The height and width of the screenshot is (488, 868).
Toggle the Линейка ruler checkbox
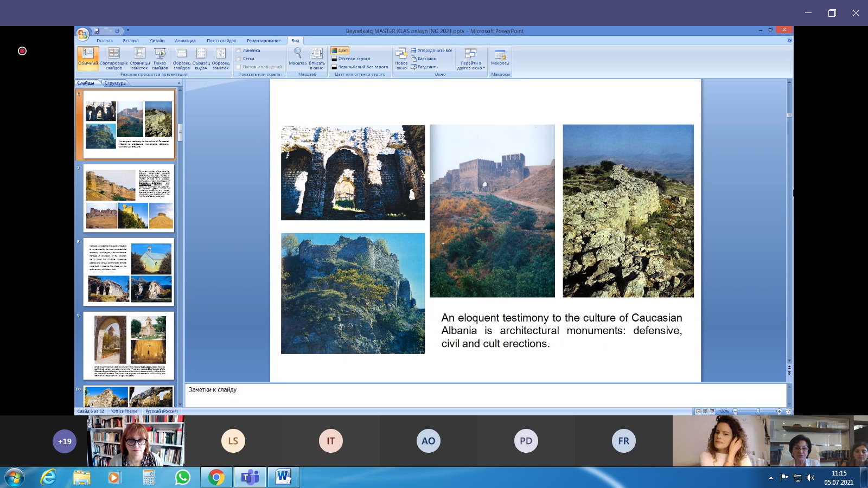239,50
